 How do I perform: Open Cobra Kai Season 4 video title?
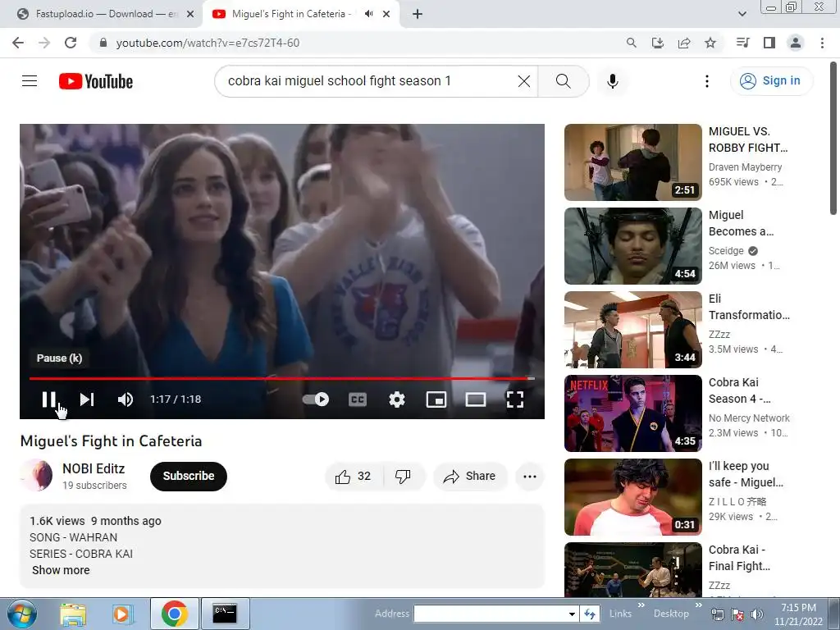tap(739, 390)
